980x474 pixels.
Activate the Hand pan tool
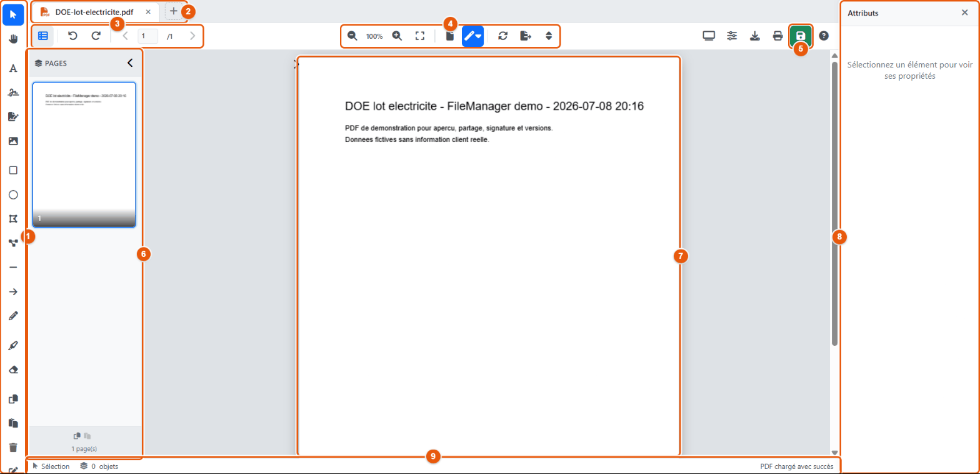click(13, 39)
